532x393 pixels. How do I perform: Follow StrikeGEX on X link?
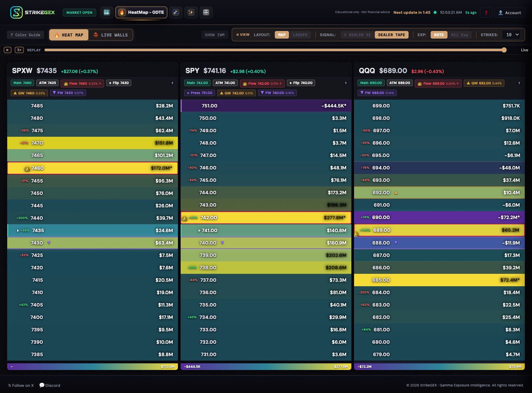[21, 385]
